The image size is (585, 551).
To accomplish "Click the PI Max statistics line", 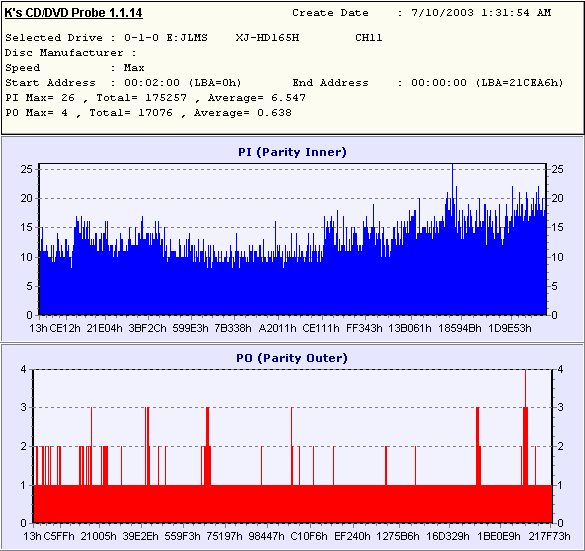I will point(156,98).
